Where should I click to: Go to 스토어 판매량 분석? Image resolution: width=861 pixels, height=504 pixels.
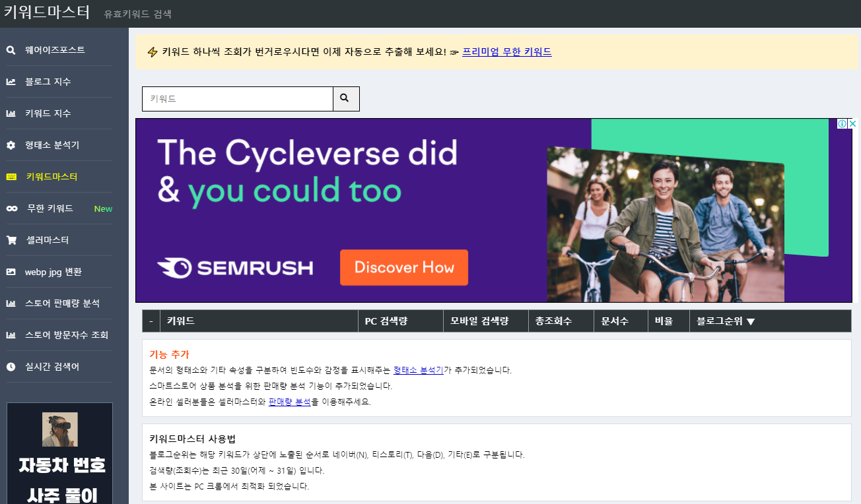pos(62,303)
